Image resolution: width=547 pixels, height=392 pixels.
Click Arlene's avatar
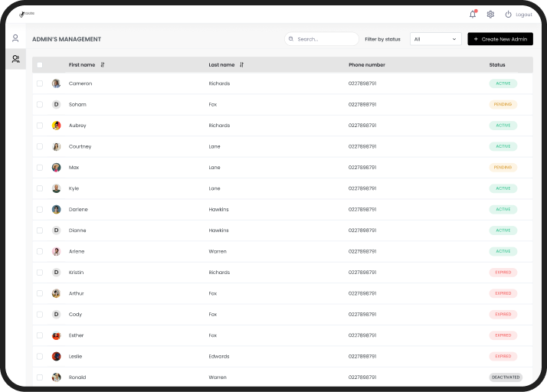point(56,251)
